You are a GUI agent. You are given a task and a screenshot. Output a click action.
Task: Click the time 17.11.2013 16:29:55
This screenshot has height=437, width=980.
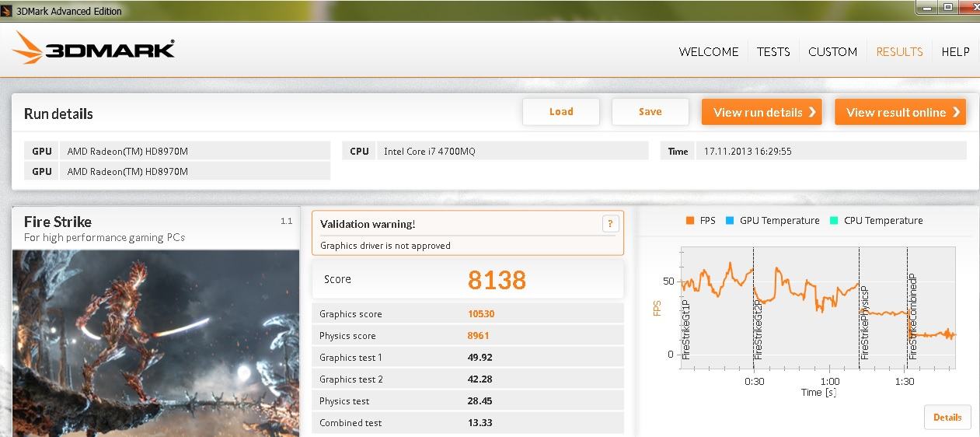pos(748,152)
